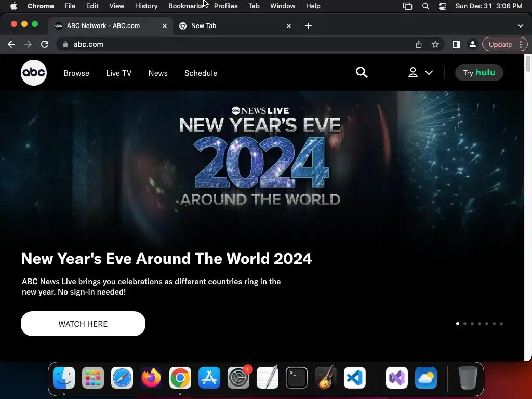This screenshot has height=399, width=532.
Task: Expand the tab search chevron
Action: point(521,26)
